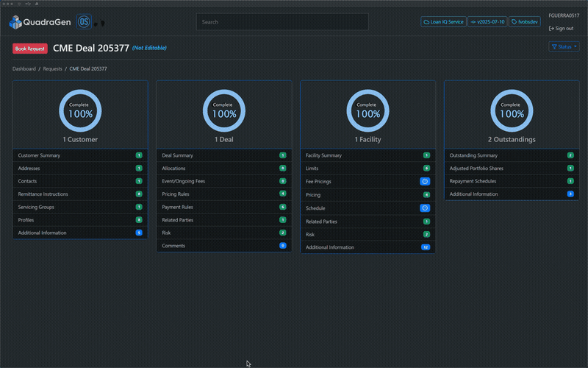Open Event/Ongoing Fees row

(224, 181)
